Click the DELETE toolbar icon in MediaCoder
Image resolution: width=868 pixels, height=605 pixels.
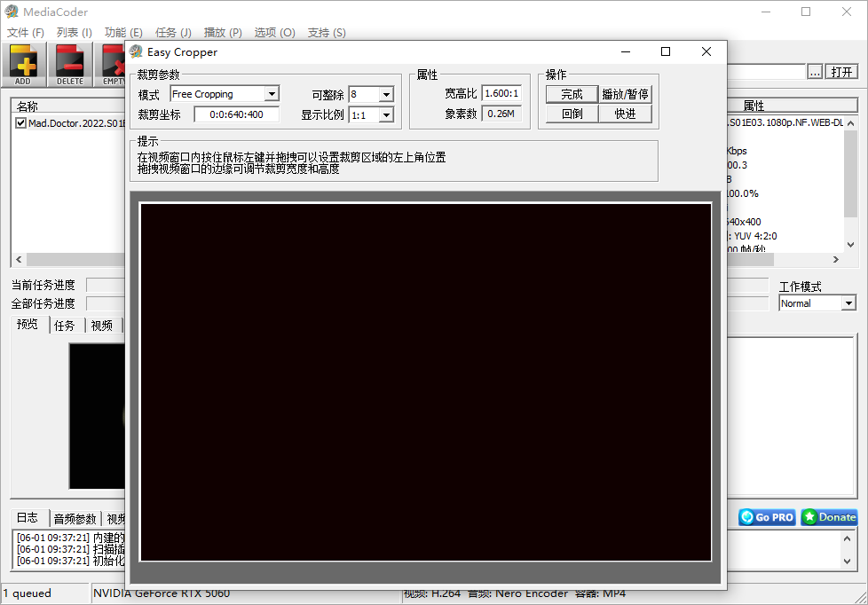click(x=70, y=65)
